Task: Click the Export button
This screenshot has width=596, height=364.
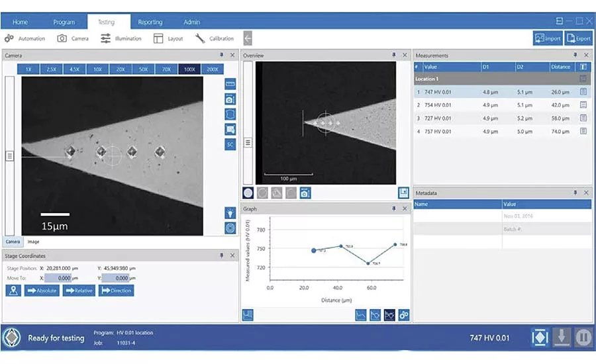Action: pyautogui.click(x=579, y=38)
